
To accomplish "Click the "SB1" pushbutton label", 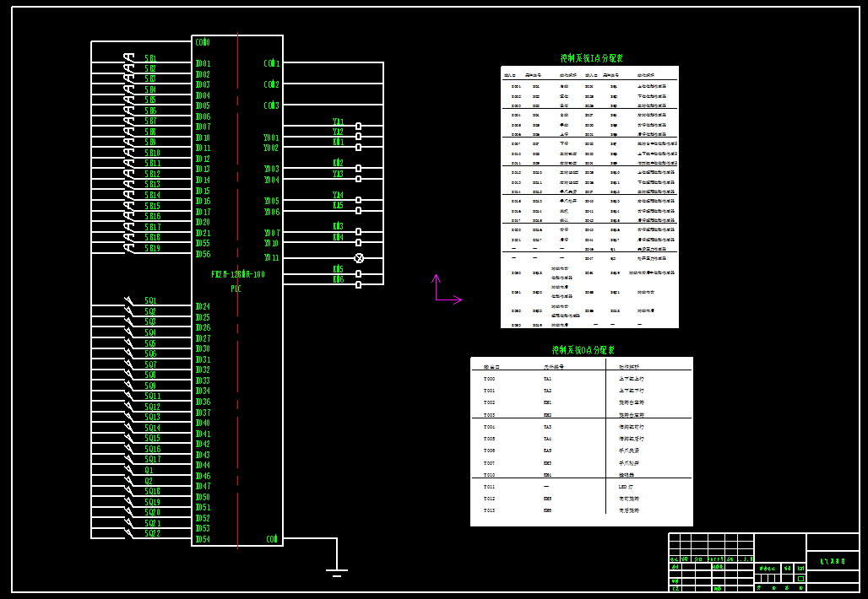I will coord(150,58).
